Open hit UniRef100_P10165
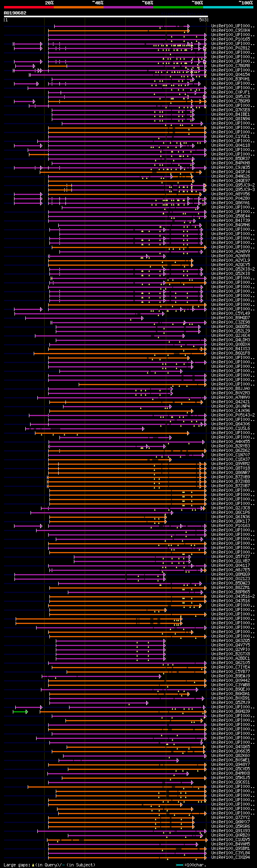The width and height of the screenshot is (257, 868). tap(230, 39)
